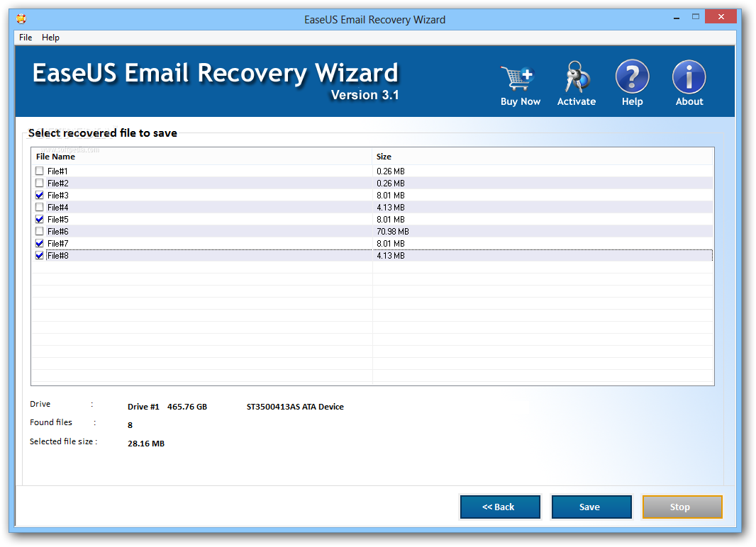Check the File#4 checkbox
The height and width of the screenshot is (547, 756).
(40, 207)
